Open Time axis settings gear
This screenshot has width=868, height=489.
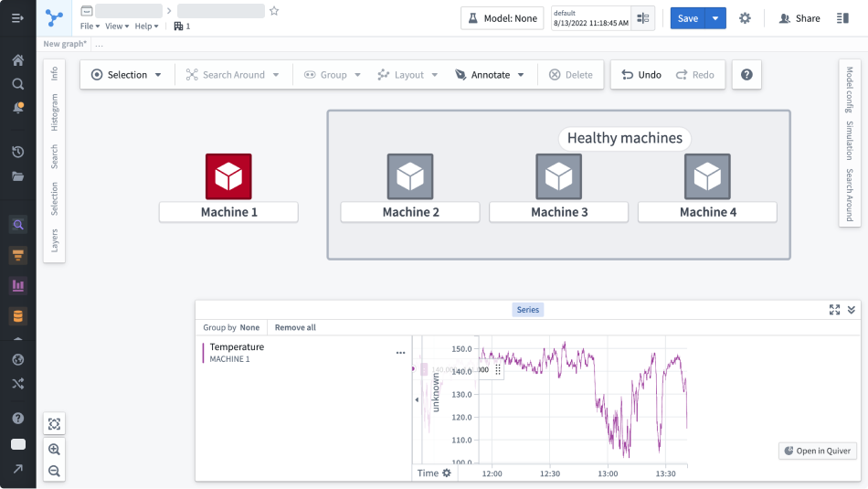447,473
